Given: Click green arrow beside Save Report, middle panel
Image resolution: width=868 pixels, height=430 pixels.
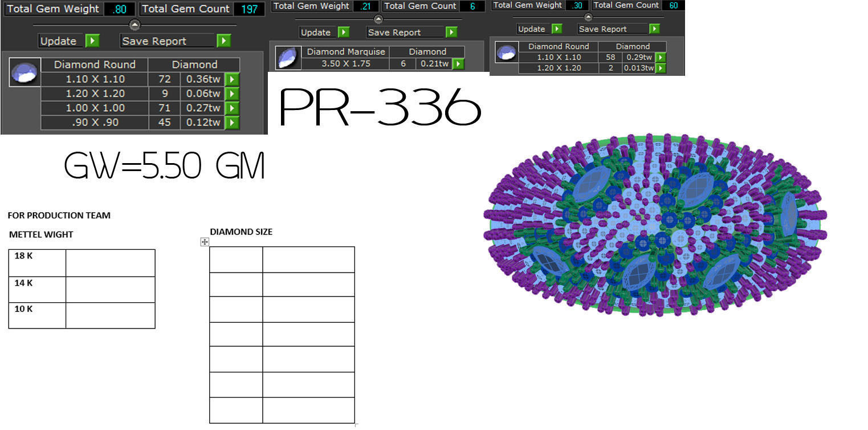Looking at the screenshot, I should (x=451, y=33).
